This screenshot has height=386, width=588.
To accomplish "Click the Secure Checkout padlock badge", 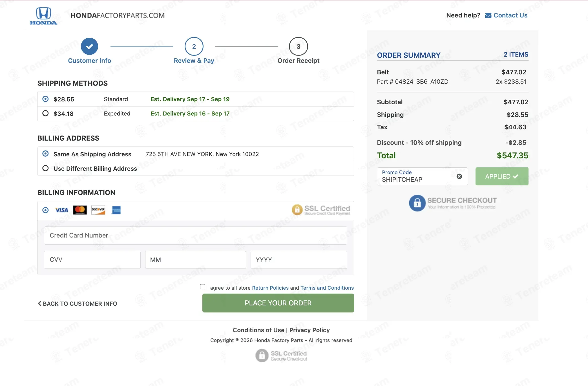I will coord(417,203).
